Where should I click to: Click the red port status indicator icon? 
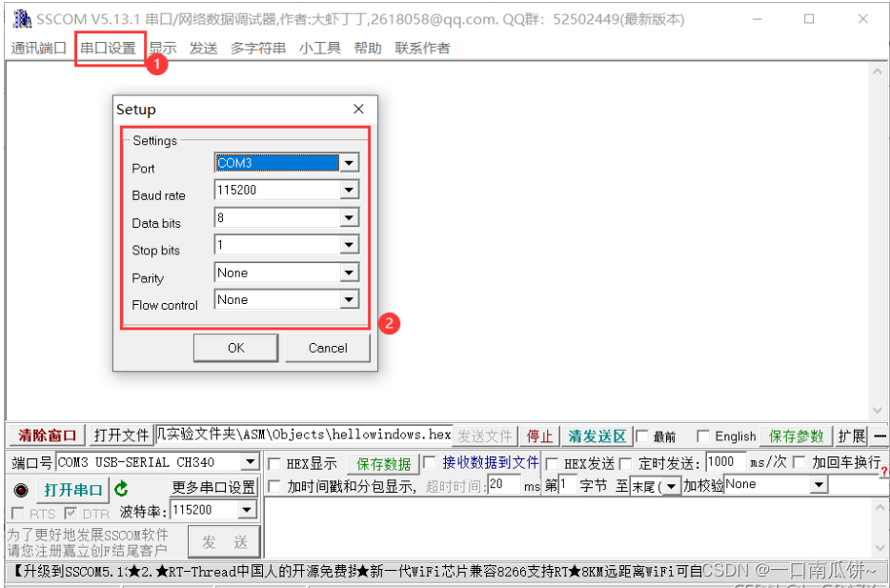[x=21, y=489]
